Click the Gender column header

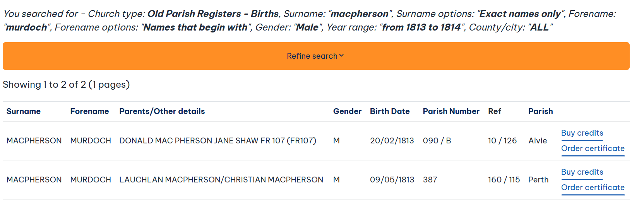coord(347,111)
